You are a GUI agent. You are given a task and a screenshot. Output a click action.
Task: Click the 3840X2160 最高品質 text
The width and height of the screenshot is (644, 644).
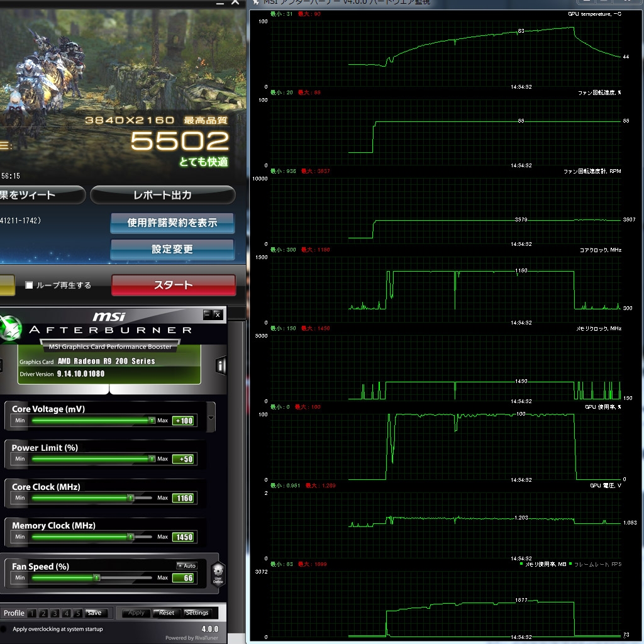156,120
